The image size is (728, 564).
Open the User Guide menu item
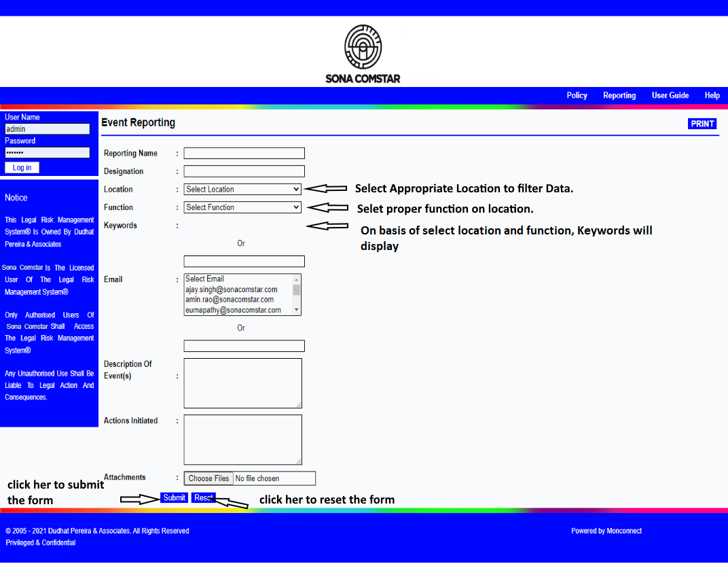pos(670,96)
